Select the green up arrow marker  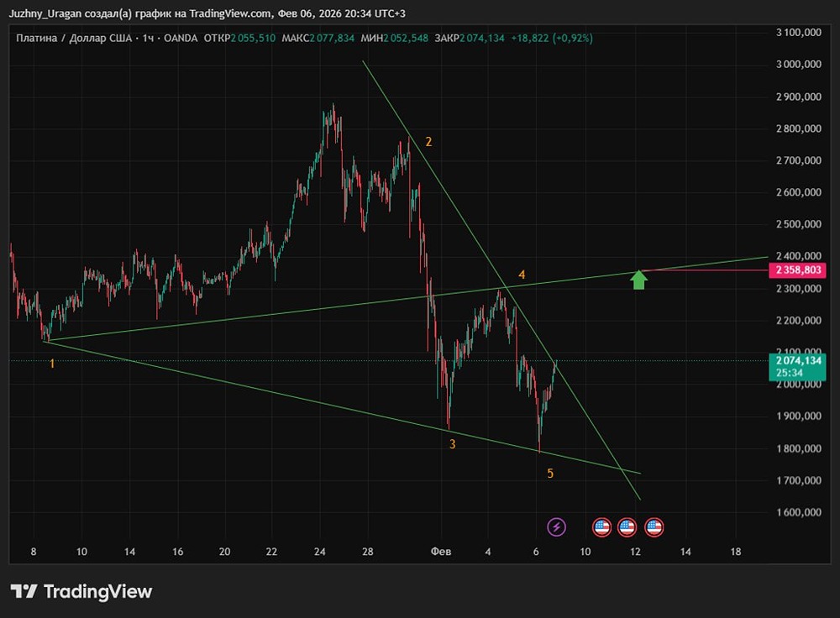pyautogui.click(x=638, y=280)
